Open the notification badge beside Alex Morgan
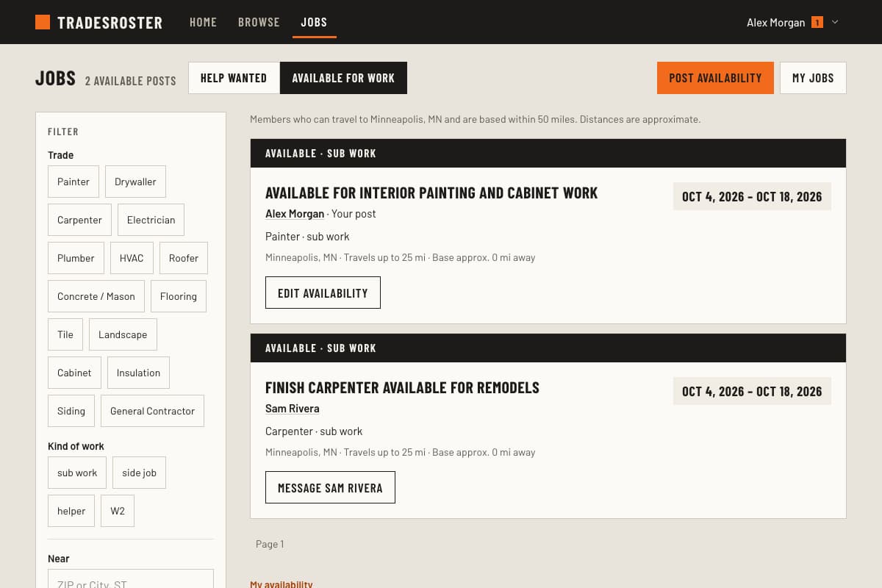Viewport: 882px width, 588px height. (x=817, y=23)
